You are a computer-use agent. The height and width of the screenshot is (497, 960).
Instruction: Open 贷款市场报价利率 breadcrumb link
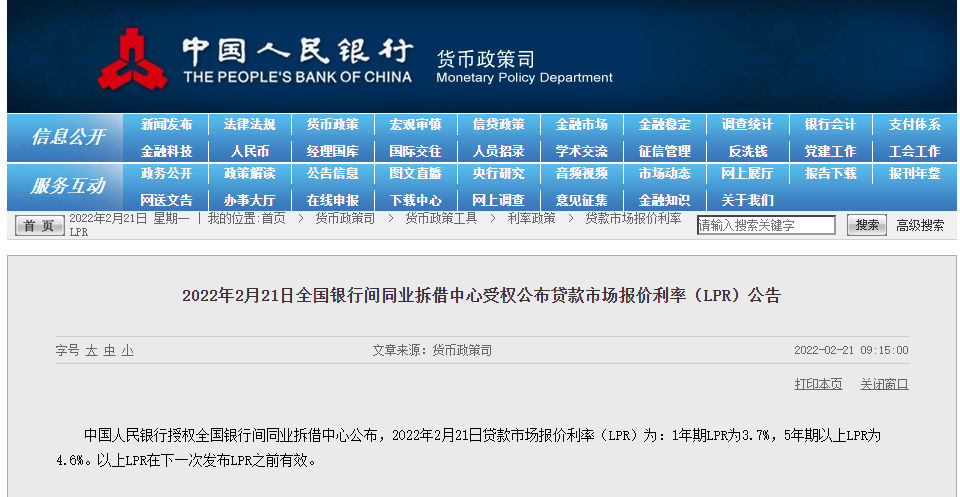point(633,219)
